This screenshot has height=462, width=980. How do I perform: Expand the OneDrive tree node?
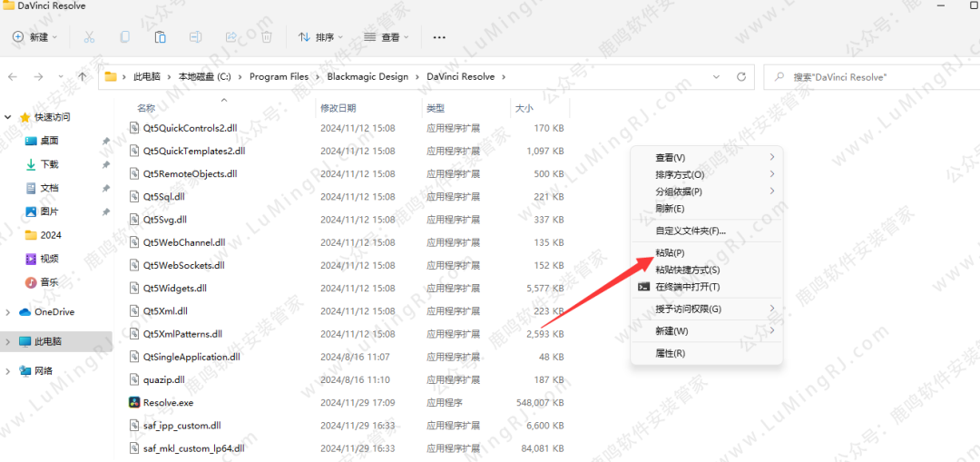pyautogui.click(x=9, y=312)
